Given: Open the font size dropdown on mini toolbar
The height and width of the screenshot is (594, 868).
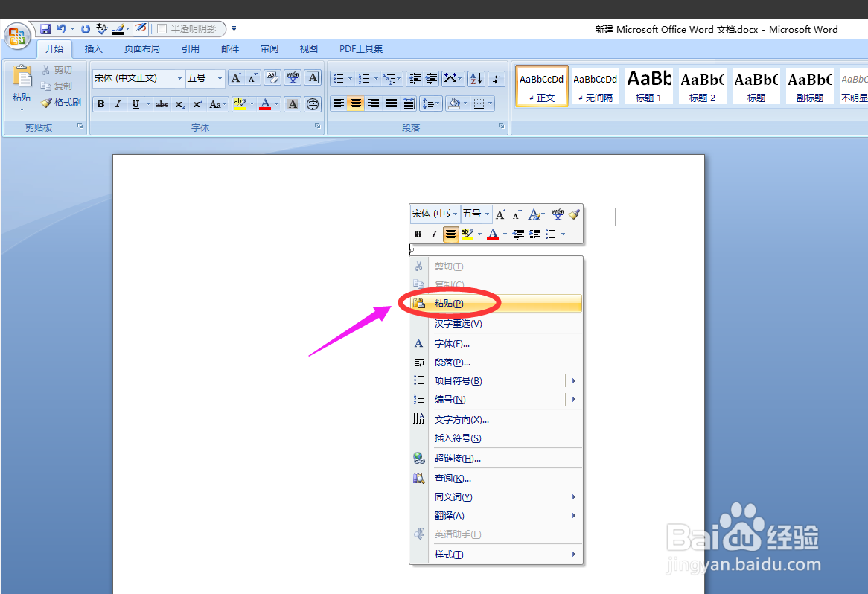Looking at the screenshot, I should [488, 214].
